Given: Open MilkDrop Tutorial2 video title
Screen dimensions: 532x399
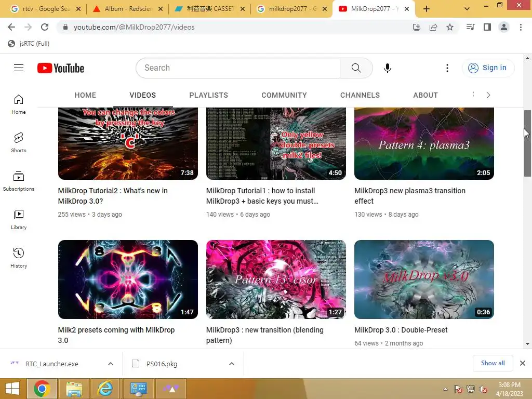Looking at the screenshot, I should pyautogui.click(x=113, y=196).
